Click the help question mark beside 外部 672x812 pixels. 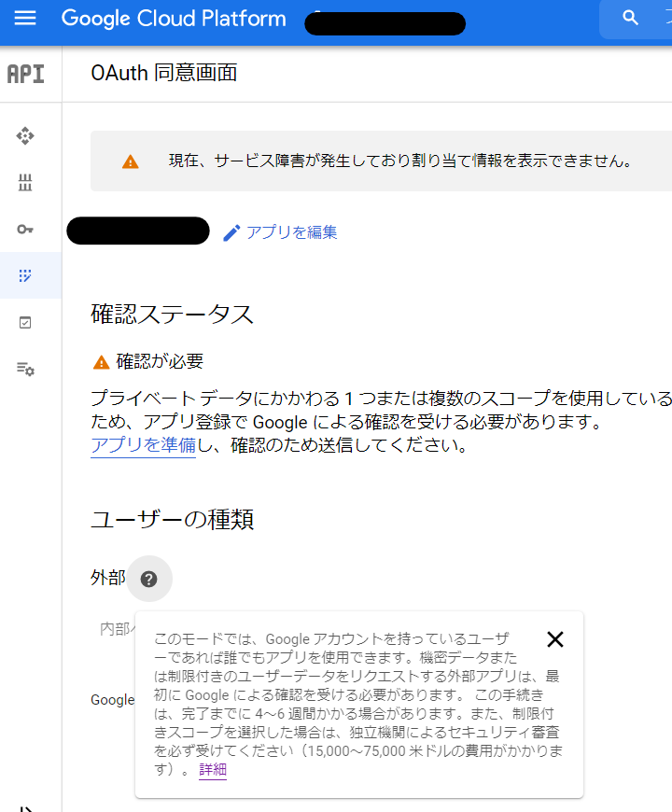click(x=148, y=579)
